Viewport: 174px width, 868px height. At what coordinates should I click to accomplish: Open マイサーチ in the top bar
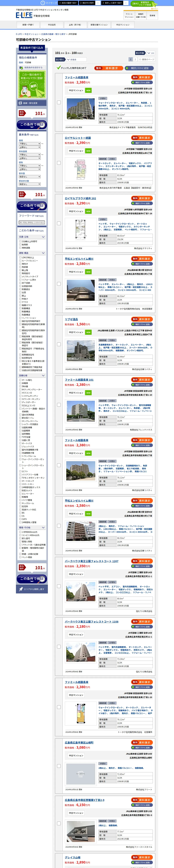[49, 3]
